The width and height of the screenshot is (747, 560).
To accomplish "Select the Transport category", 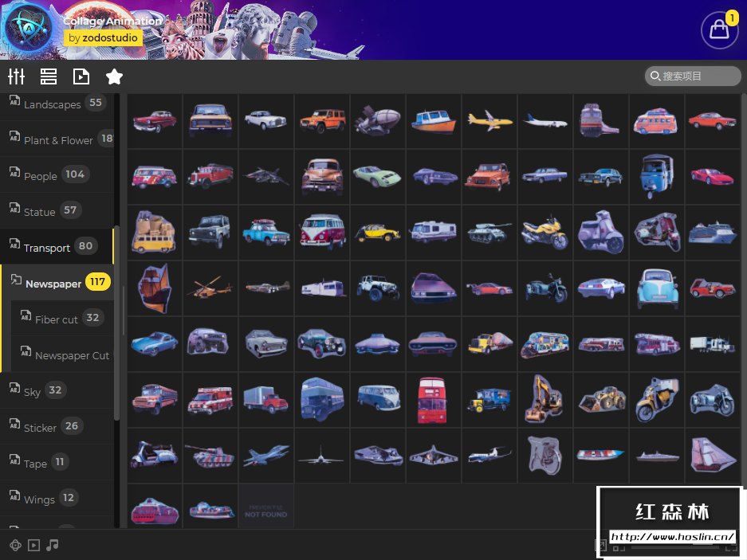I will coord(57,247).
